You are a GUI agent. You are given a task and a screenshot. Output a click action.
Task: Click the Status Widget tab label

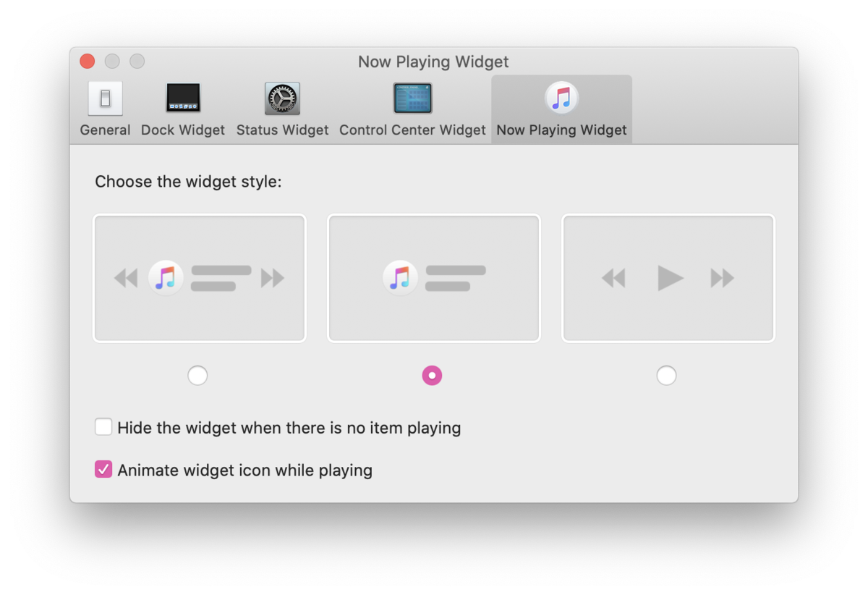point(282,130)
